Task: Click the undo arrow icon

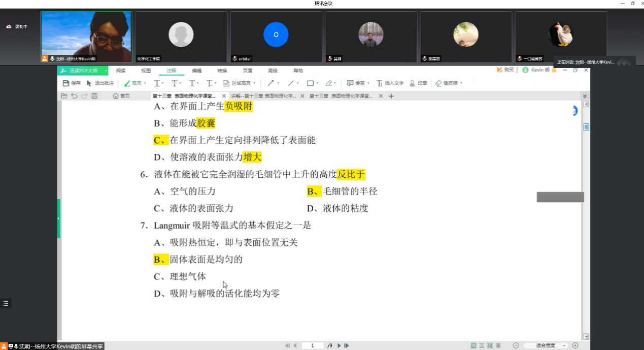Action: click(74, 96)
